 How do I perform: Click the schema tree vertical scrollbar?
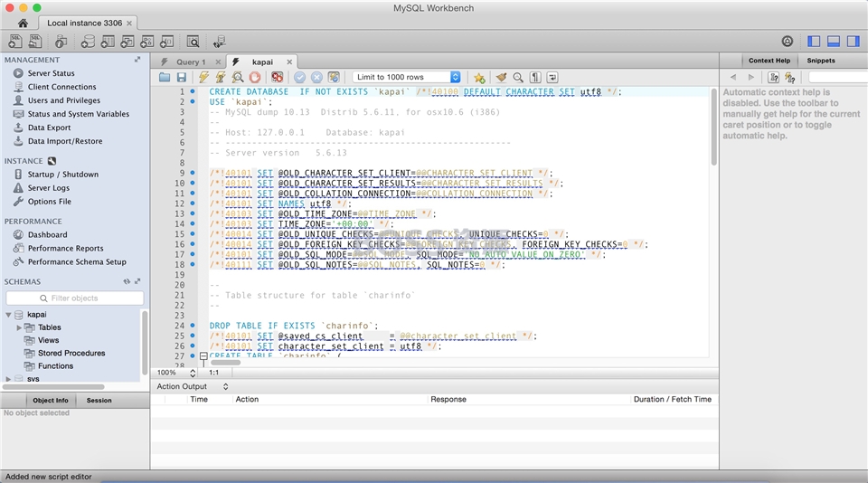click(x=145, y=342)
